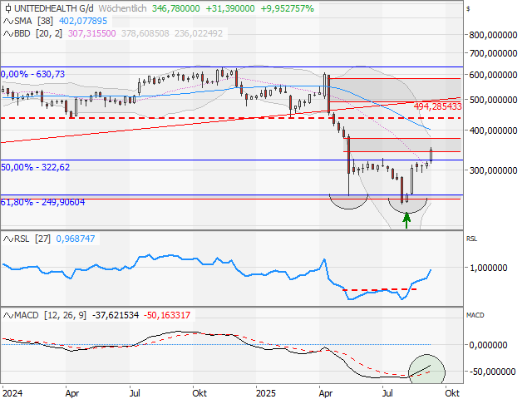
Task: Select the MACD signal value -50,163317
Action: [x=167, y=316]
